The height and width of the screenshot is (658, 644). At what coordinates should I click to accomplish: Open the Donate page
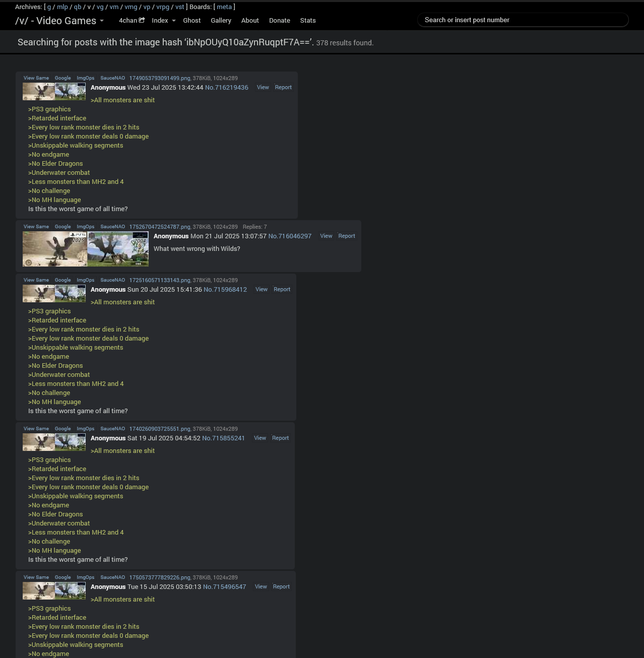(280, 21)
